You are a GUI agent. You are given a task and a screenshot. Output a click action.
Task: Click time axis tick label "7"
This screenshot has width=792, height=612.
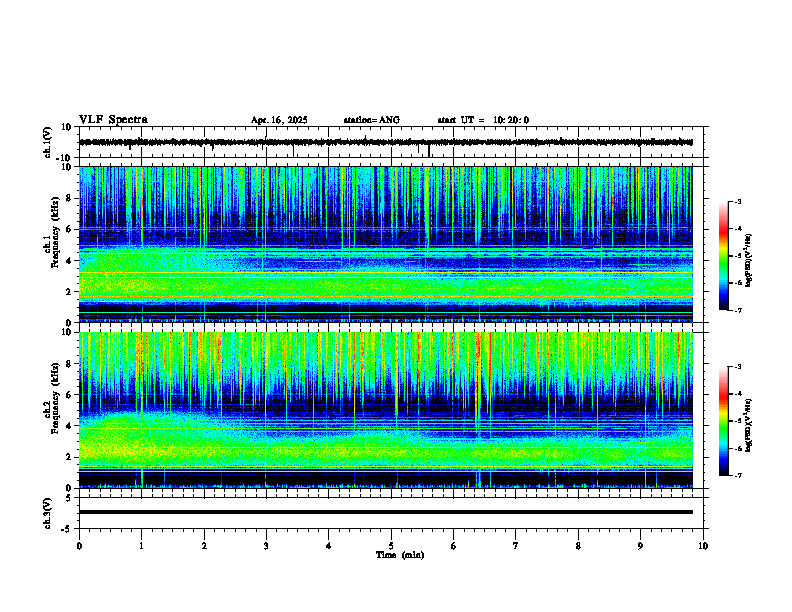pos(516,546)
